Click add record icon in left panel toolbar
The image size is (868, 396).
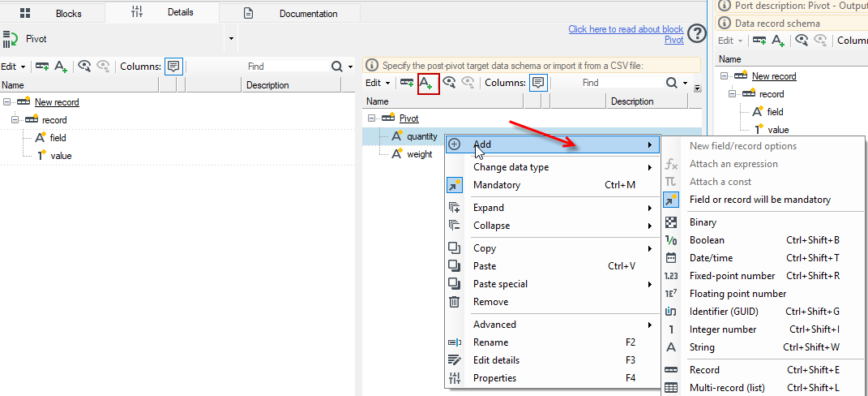[x=42, y=67]
